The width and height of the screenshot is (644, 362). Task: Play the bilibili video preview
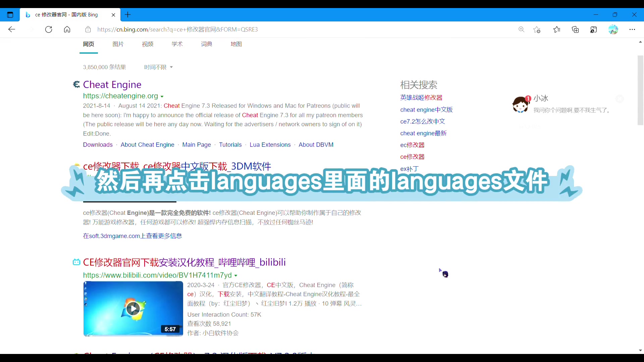coord(133,309)
